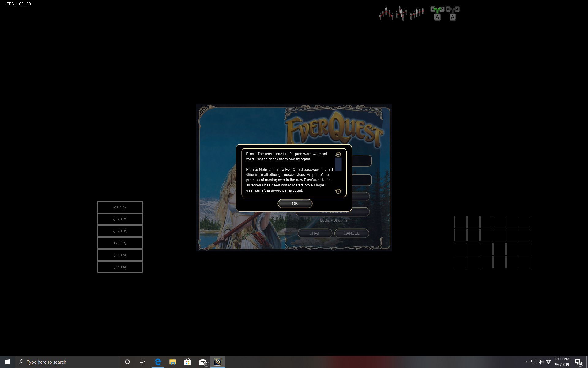588x368 pixels.
Task: Open the clock showing 12:11 PM
Action: tap(562, 362)
